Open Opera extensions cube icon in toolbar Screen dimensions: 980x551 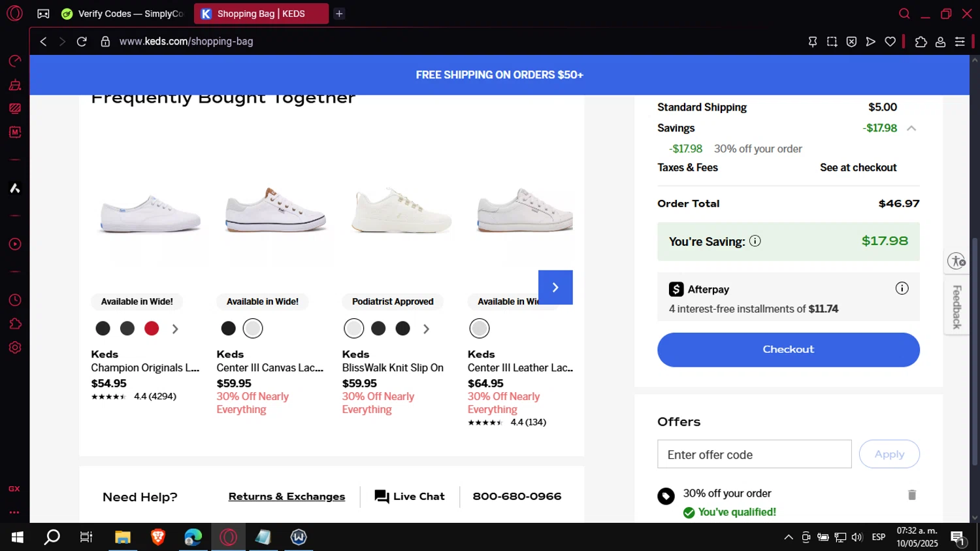click(921, 42)
